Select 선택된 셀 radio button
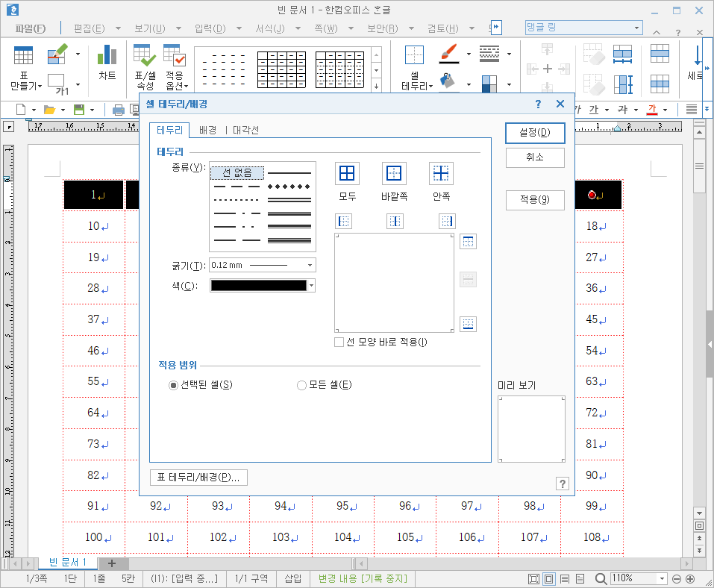The image size is (714, 588). [x=173, y=385]
